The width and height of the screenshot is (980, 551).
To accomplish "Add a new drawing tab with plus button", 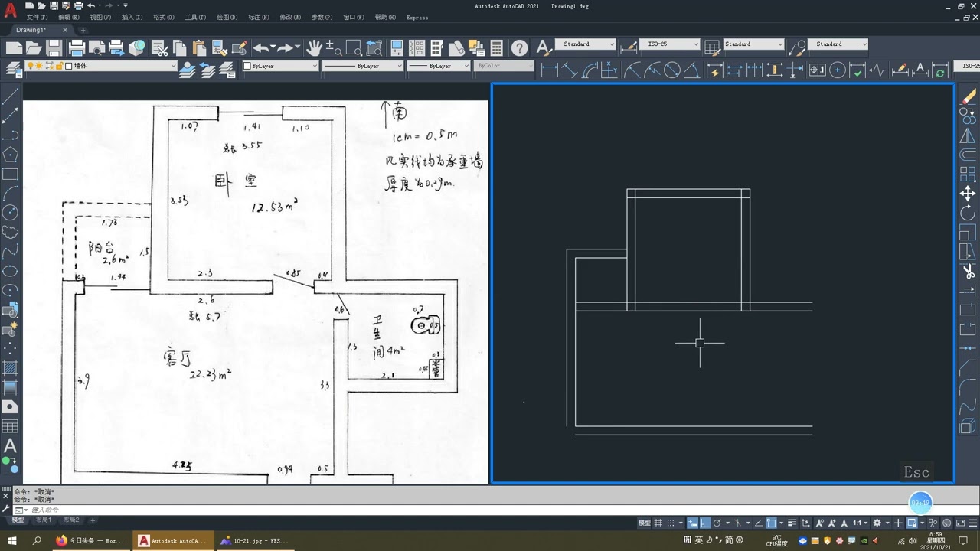I will (x=83, y=31).
